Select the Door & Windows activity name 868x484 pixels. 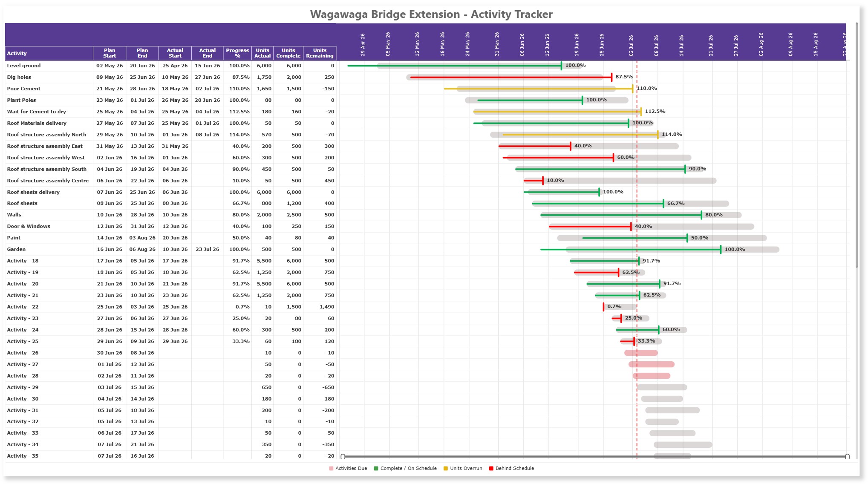[29, 226]
